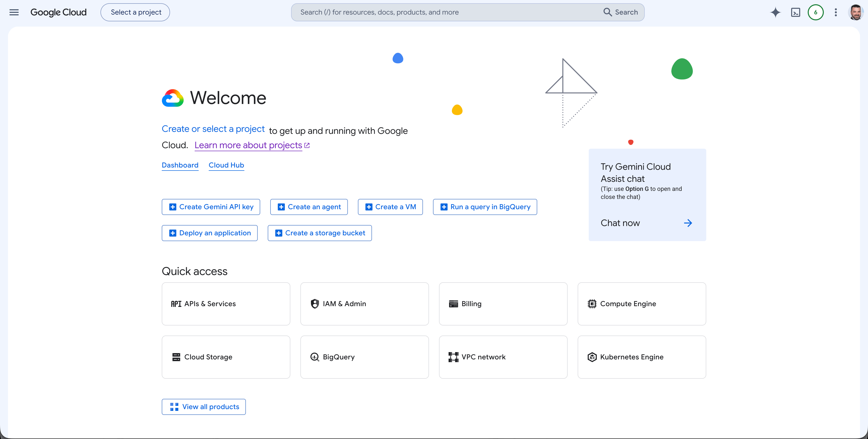
Task: Open Cloud Storage quick access label
Action: pyautogui.click(x=208, y=357)
